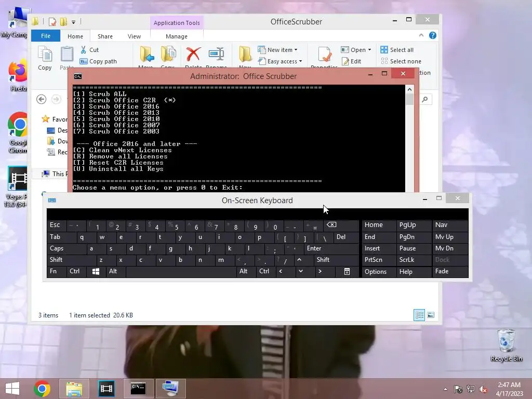
Task: Select Favorites in the Explorer navigation pane
Action: [x=54, y=119]
